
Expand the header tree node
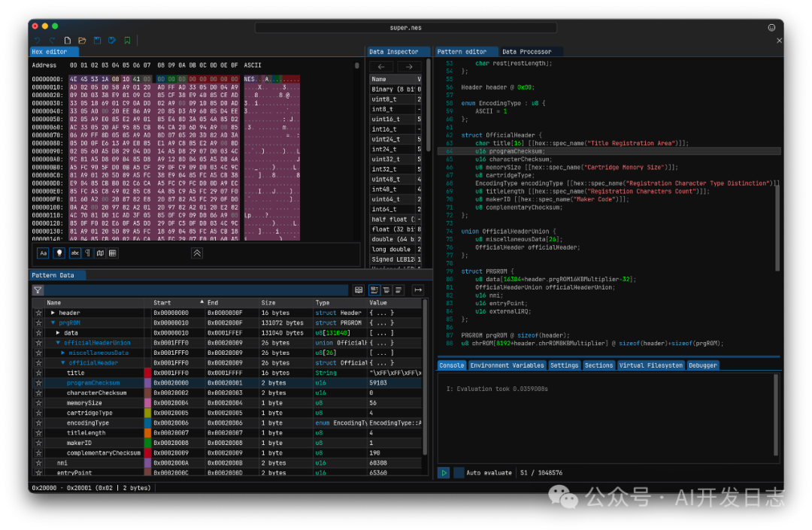coord(53,313)
